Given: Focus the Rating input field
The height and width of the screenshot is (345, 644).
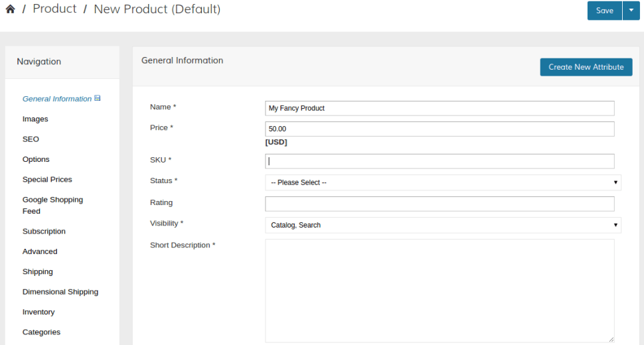Looking at the screenshot, I should [x=440, y=204].
